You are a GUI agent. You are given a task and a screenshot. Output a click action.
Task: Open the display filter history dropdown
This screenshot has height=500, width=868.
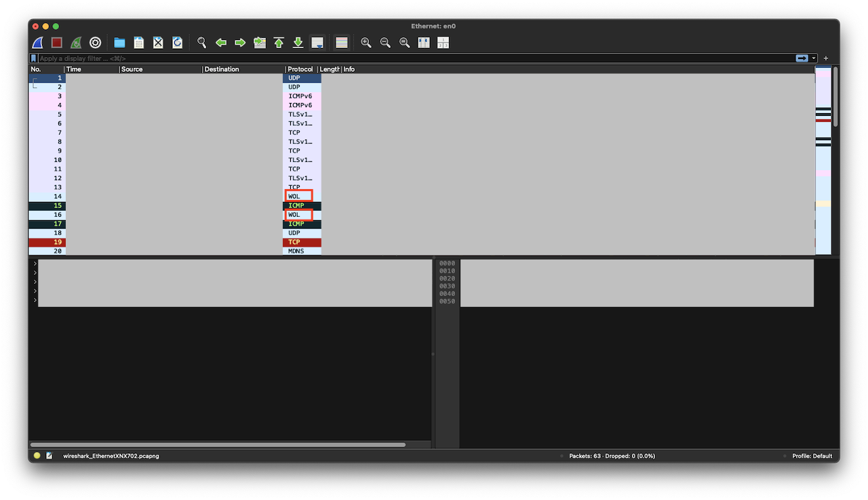pyautogui.click(x=814, y=58)
